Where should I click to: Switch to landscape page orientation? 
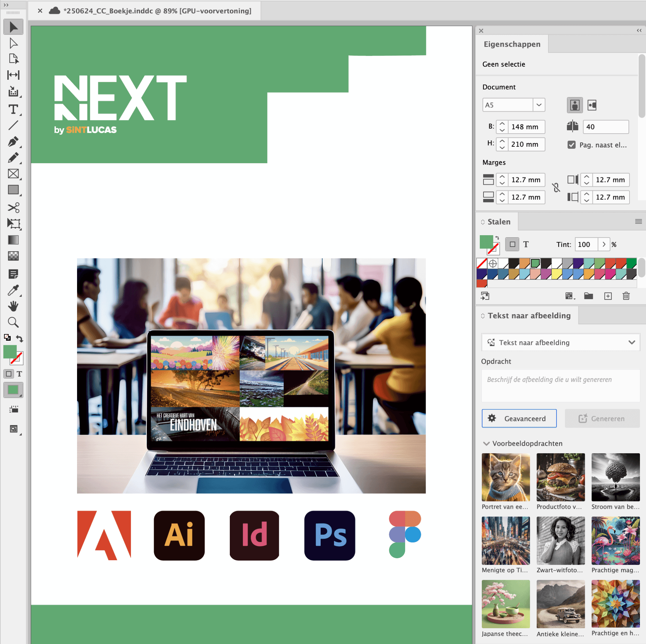pos(592,105)
